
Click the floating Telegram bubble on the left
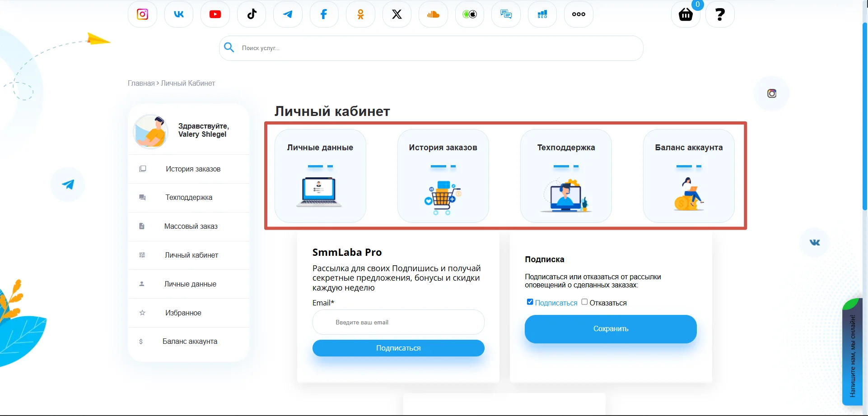click(x=68, y=184)
